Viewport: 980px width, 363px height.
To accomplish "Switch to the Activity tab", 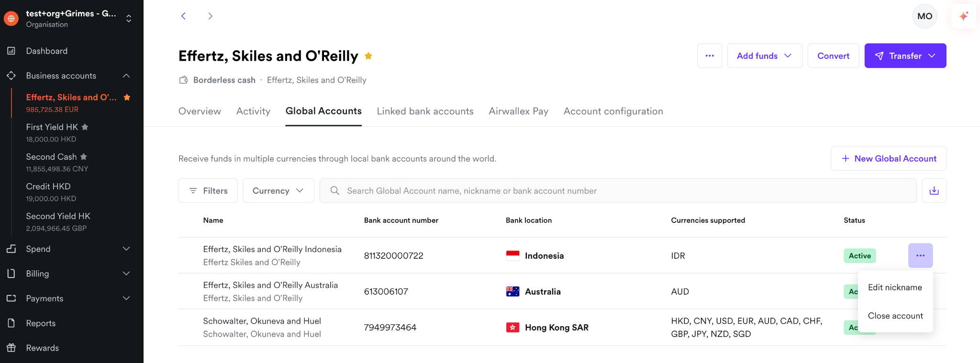I will 254,111.
